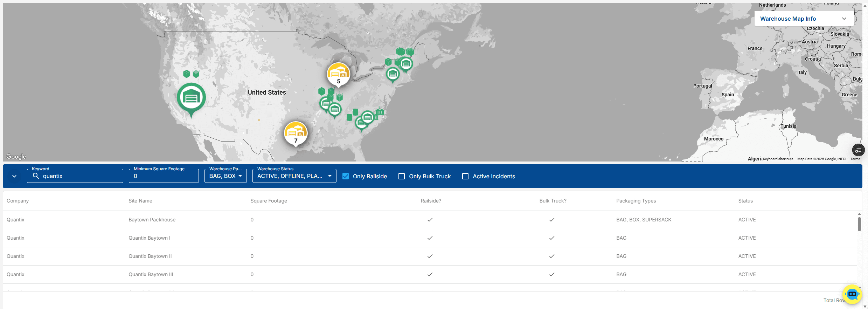Viewport: 868px width, 309px height.
Task: Select the Quantix Baytown I site name
Action: 150,238
